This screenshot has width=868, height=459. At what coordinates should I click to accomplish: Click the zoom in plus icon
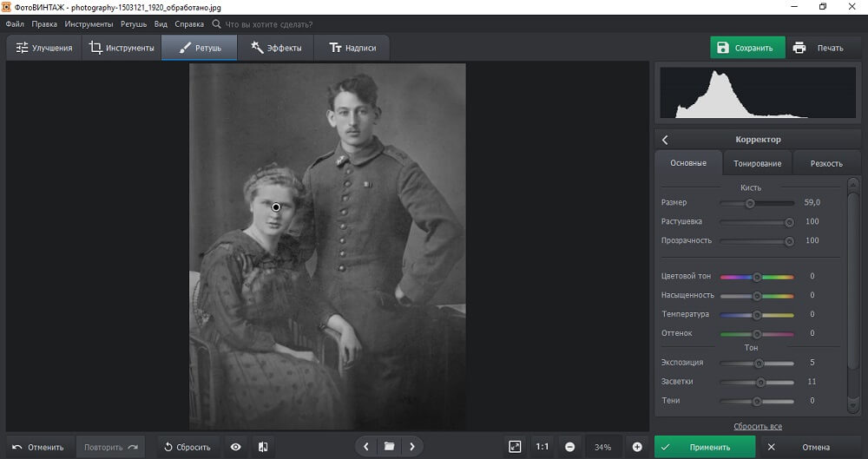pyautogui.click(x=637, y=447)
